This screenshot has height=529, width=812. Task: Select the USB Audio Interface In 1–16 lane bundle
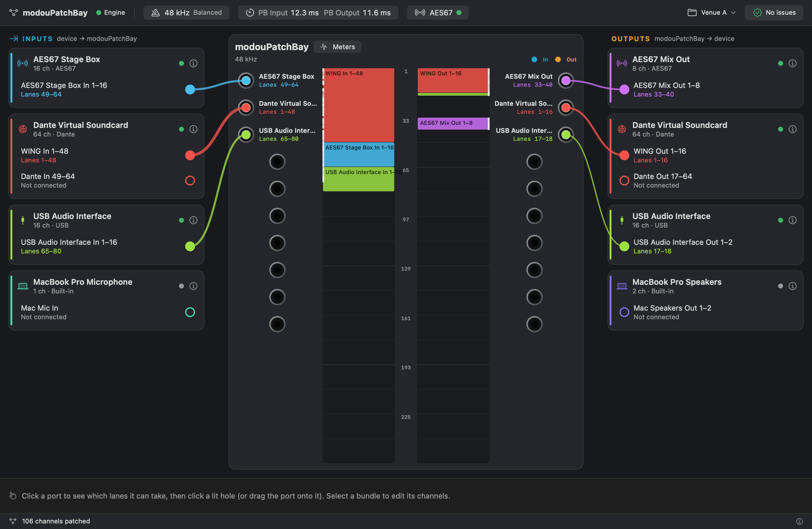359,179
